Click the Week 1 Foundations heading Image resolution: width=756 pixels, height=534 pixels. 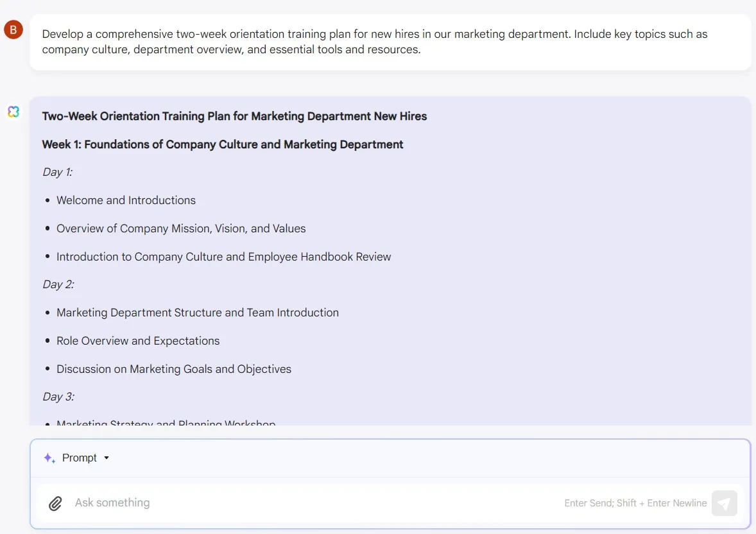223,144
